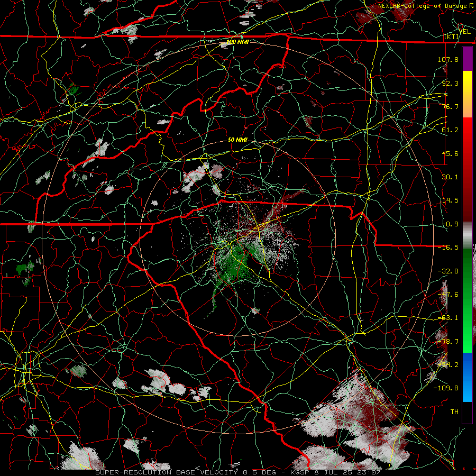Image resolution: width=476 pixels, height=476 pixels.
Task: Click the 92.3 velocity scale value
Action: coord(450,83)
